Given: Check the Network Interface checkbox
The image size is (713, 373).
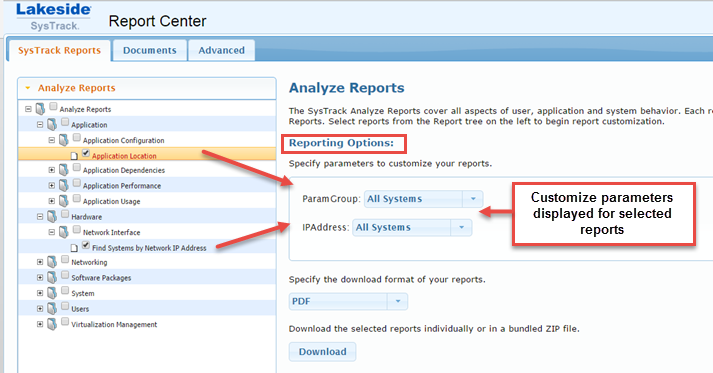Looking at the screenshot, I should 77,230.
